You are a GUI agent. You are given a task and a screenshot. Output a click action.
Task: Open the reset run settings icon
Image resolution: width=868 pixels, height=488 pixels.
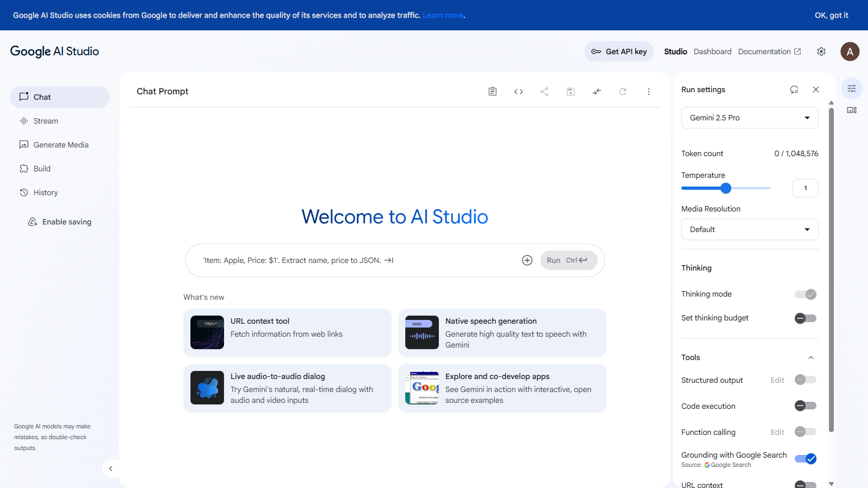click(x=794, y=89)
